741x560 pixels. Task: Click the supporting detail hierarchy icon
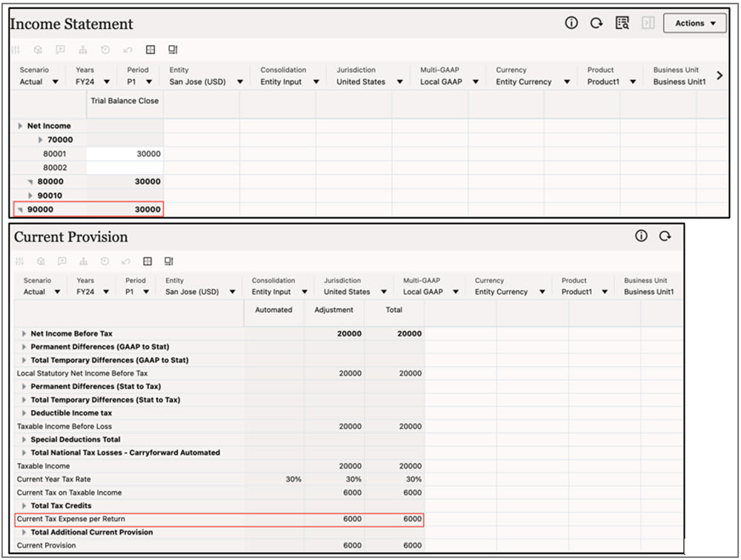pos(82,50)
